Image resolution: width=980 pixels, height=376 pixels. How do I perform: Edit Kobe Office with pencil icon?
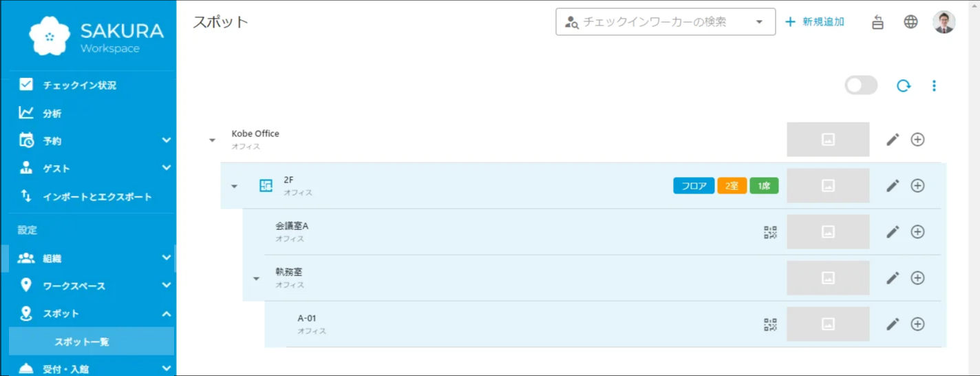coord(893,140)
